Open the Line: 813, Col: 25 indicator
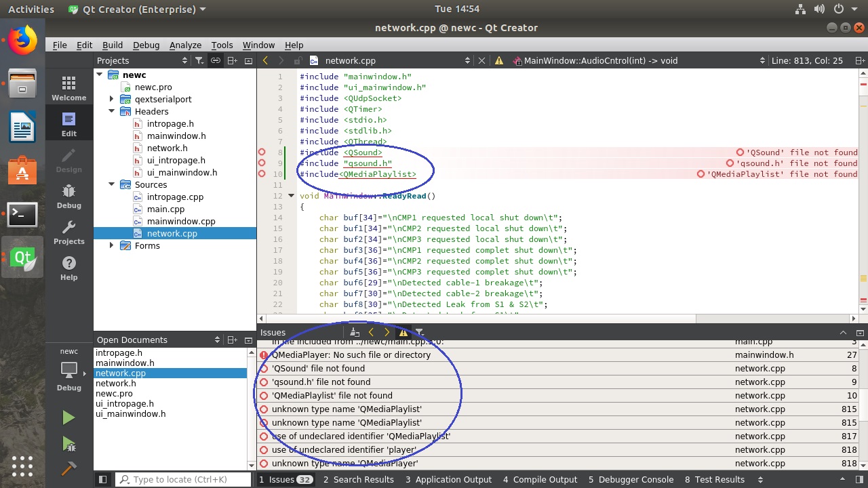 pyautogui.click(x=807, y=60)
